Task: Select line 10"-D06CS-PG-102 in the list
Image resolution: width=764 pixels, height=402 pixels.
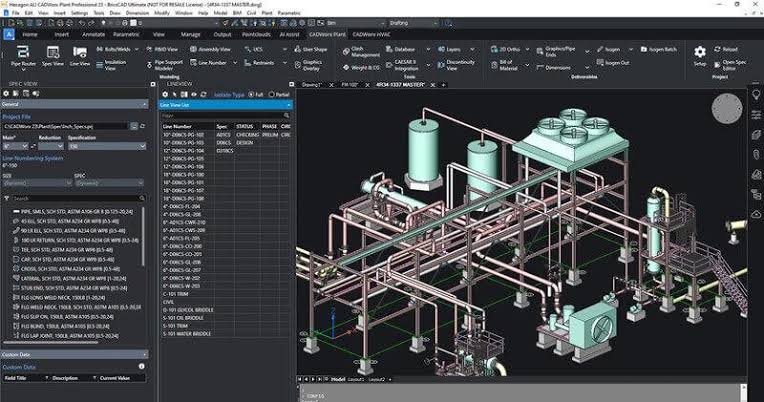Action: point(183,135)
